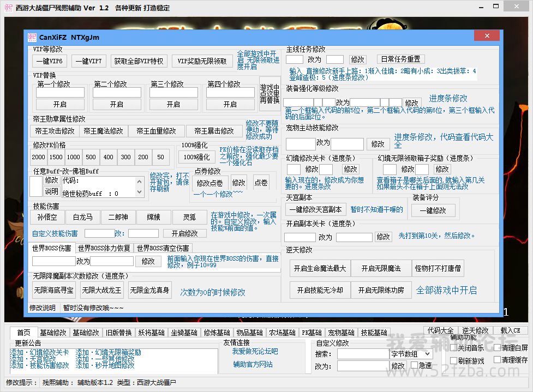
Task: Open the 字节数组 dropdown
Action: point(412,354)
